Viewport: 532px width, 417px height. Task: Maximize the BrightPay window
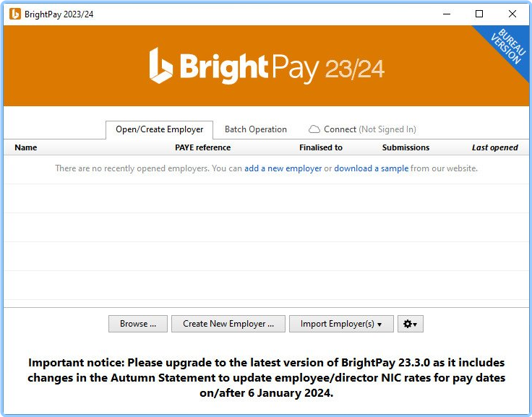pyautogui.click(x=479, y=14)
